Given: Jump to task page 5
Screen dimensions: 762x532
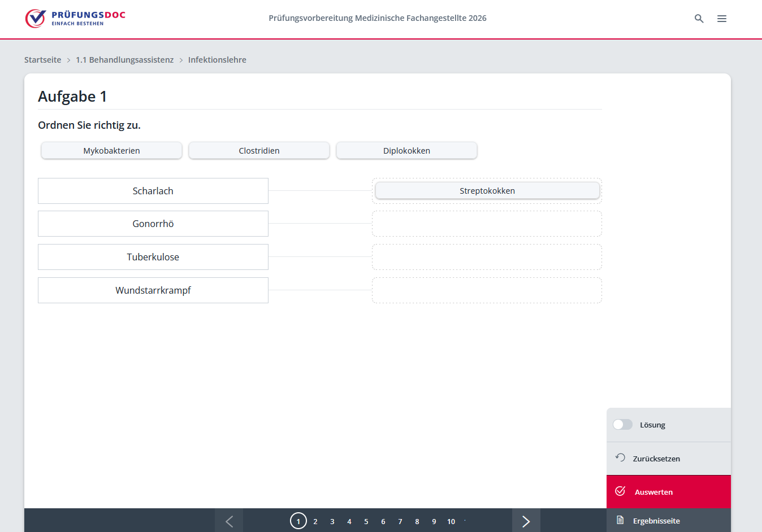Looking at the screenshot, I should (366, 521).
